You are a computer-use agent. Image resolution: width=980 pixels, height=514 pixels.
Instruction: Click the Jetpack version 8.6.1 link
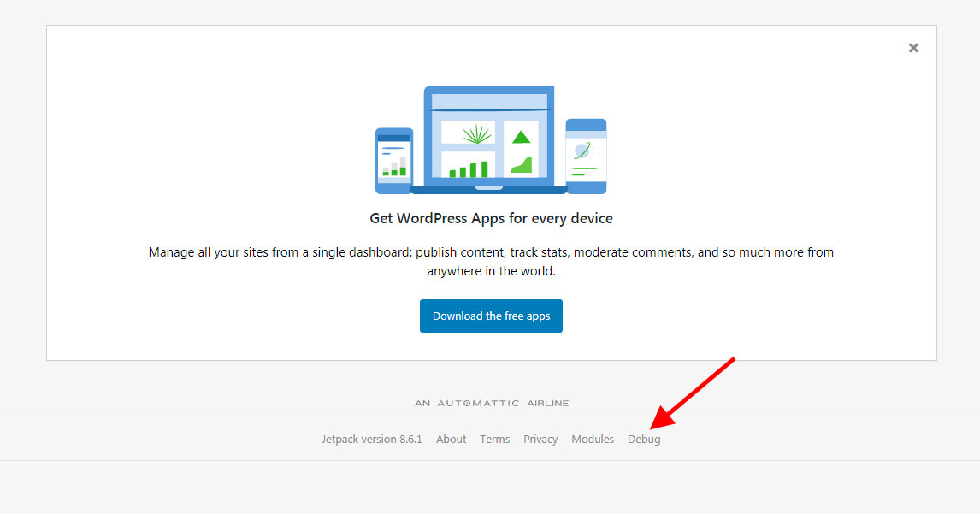[x=372, y=439]
